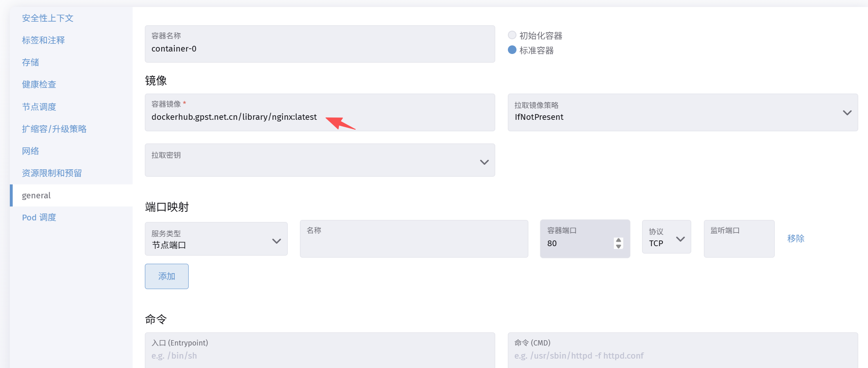The image size is (868, 368).
Task: Focus the 容器镜像 input field
Action: 320,112
